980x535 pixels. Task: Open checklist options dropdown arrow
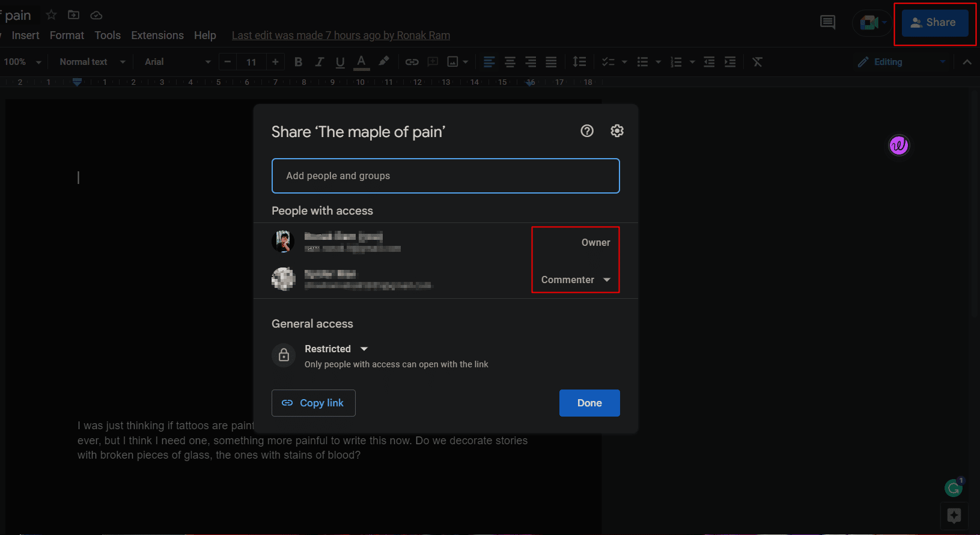click(x=624, y=62)
